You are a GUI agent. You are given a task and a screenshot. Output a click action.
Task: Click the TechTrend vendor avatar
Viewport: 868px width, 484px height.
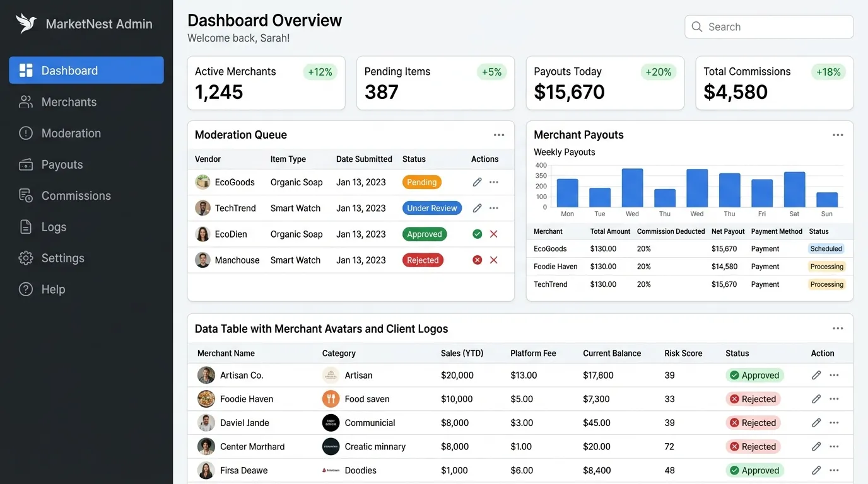pos(202,208)
